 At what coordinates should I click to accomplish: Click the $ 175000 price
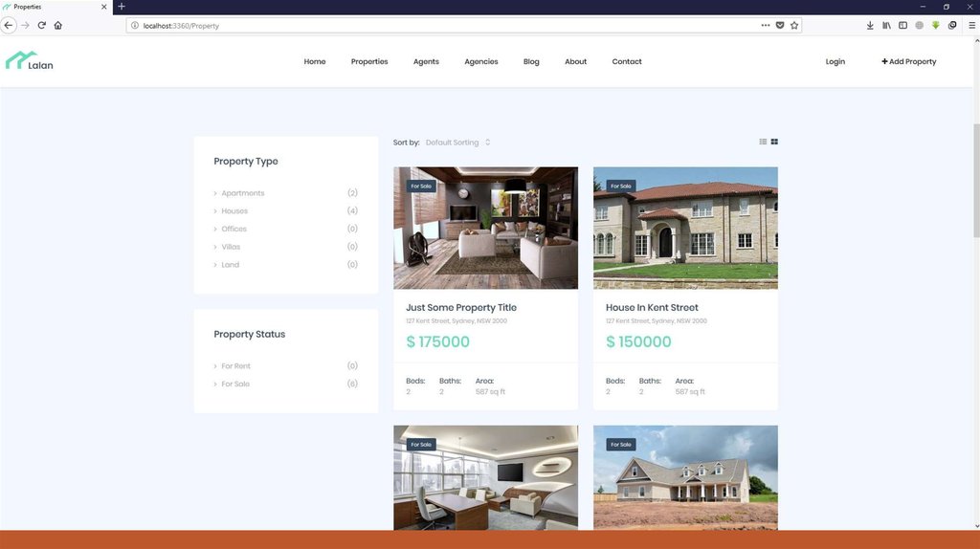point(437,341)
